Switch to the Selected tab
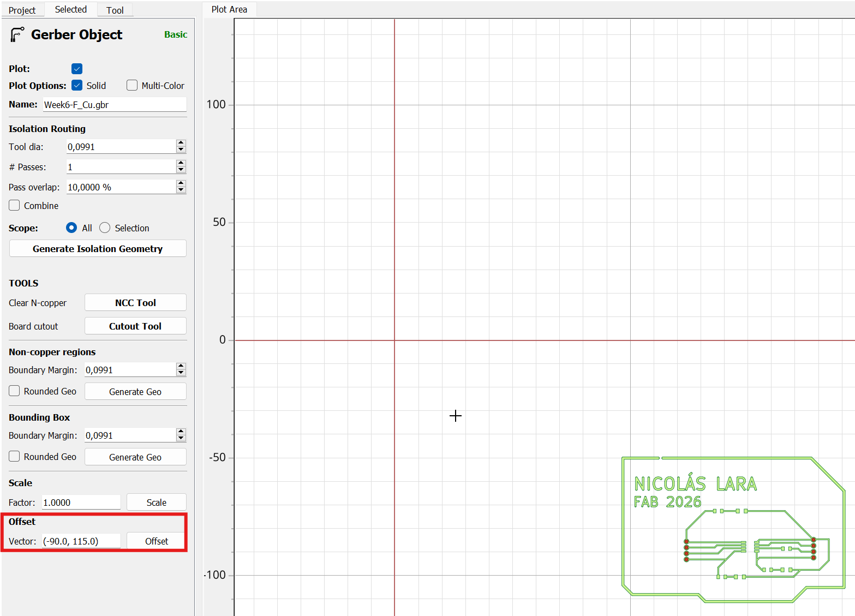Image resolution: width=855 pixels, height=616 pixels. coord(71,9)
